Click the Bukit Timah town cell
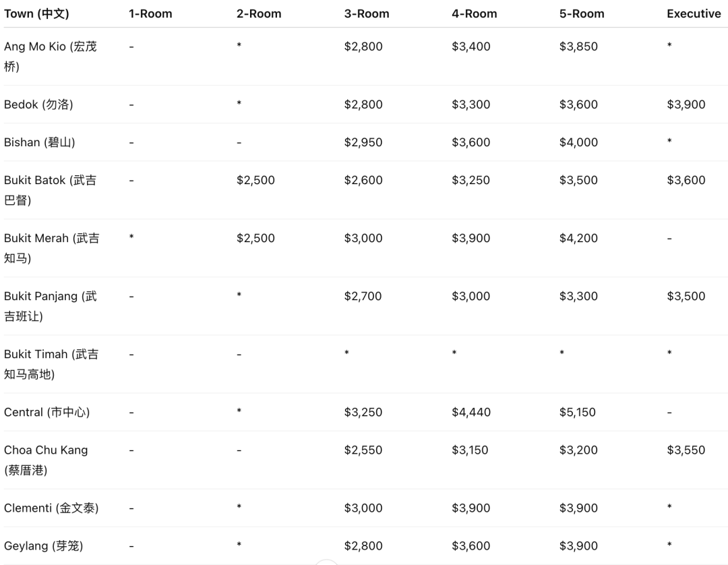 pyautogui.click(x=51, y=364)
